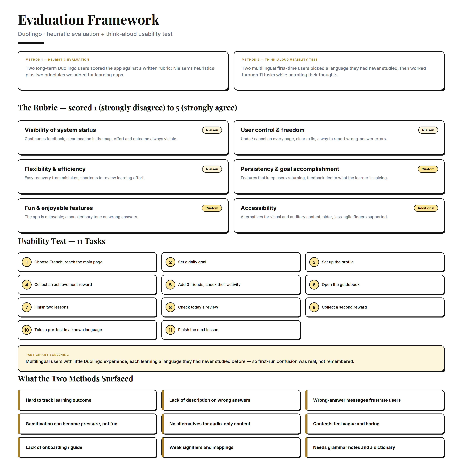This screenshot has height=476, width=462.
Task: Click 'Add 3 friends, check their activity' text
Action: pos(209,285)
